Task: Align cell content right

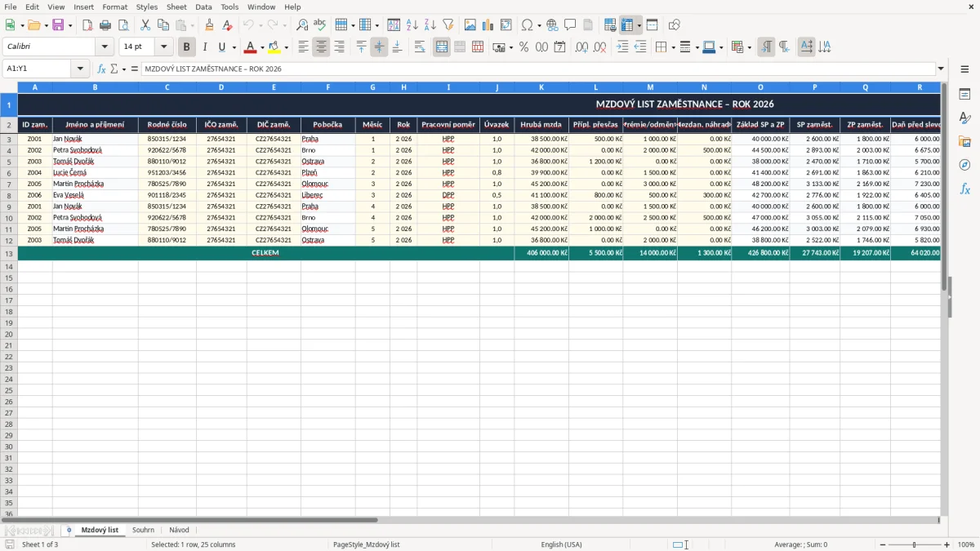Action: pos(340,47)
